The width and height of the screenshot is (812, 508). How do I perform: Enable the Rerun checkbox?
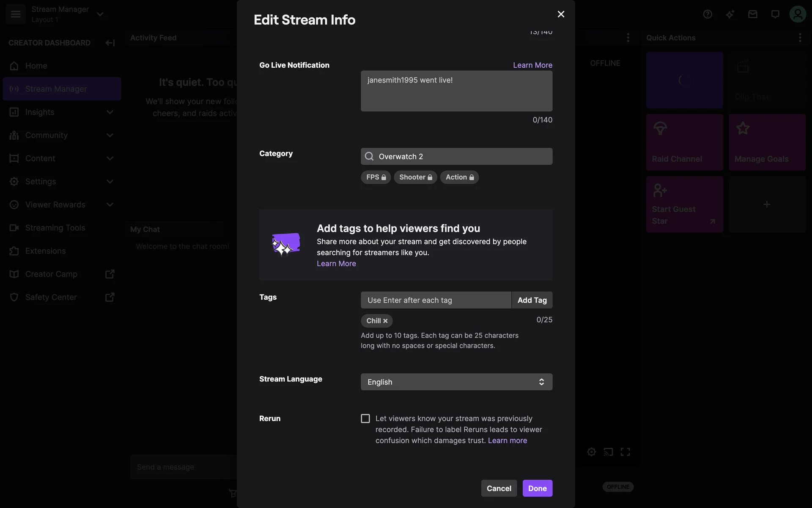pyautogui.click(x=365, y=419)
